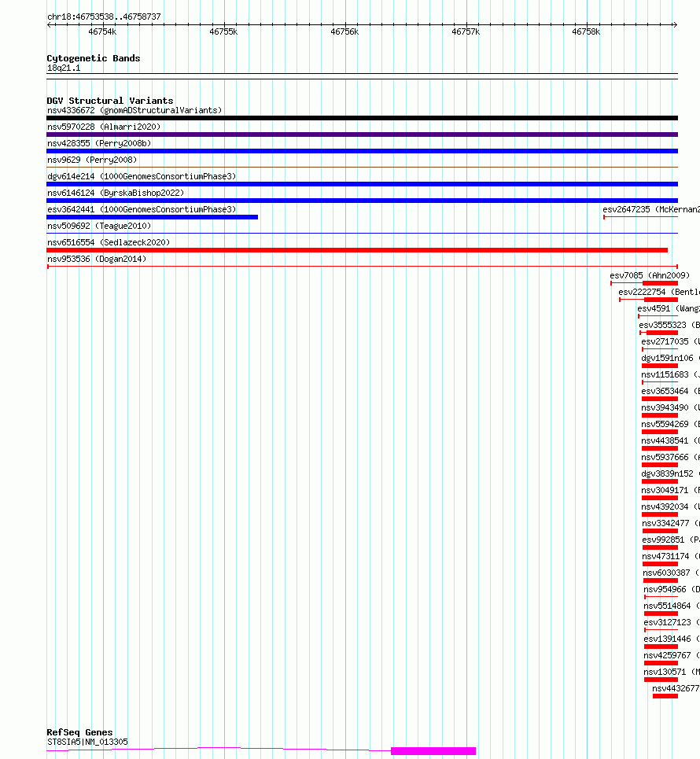Click the magenta ST8SIA5 exon block
This screenshot has width=700, height=759.
[433, 751]
